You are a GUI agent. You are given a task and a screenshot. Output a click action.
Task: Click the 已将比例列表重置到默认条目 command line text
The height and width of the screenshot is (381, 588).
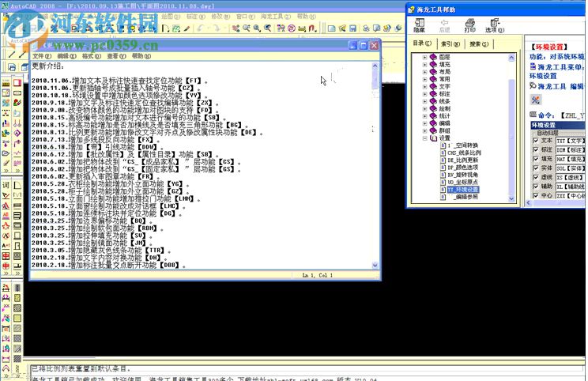click(81, 368)
